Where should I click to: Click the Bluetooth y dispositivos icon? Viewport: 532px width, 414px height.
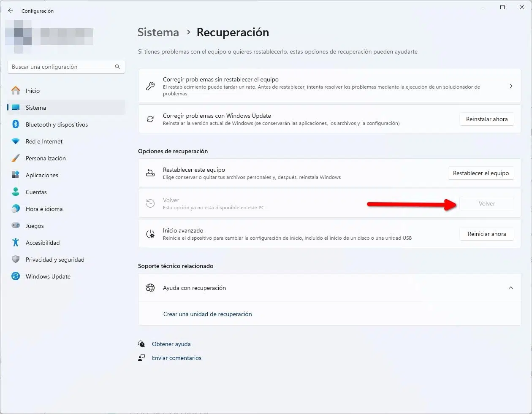click(16, 124)
